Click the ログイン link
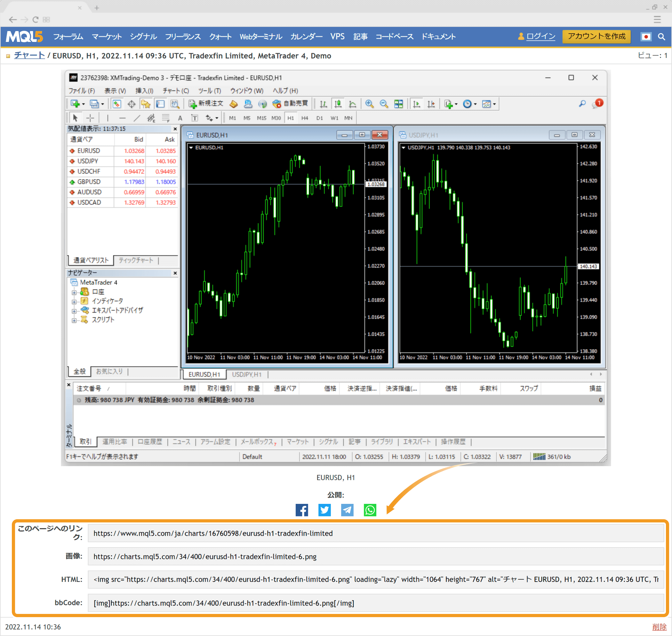 click(540, 36)
